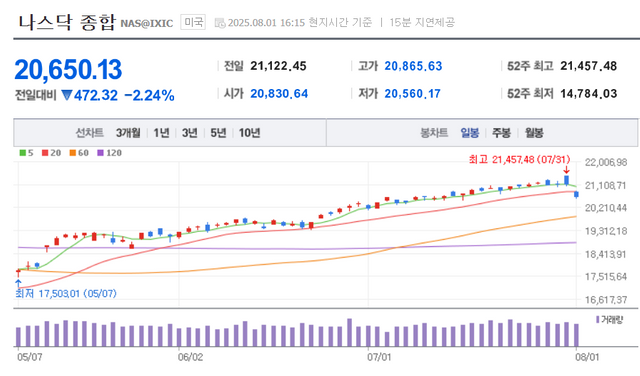Screen dimensions: 640x376
Task: Click the red arrow at 최고 marker
Action: click(566, 170)
